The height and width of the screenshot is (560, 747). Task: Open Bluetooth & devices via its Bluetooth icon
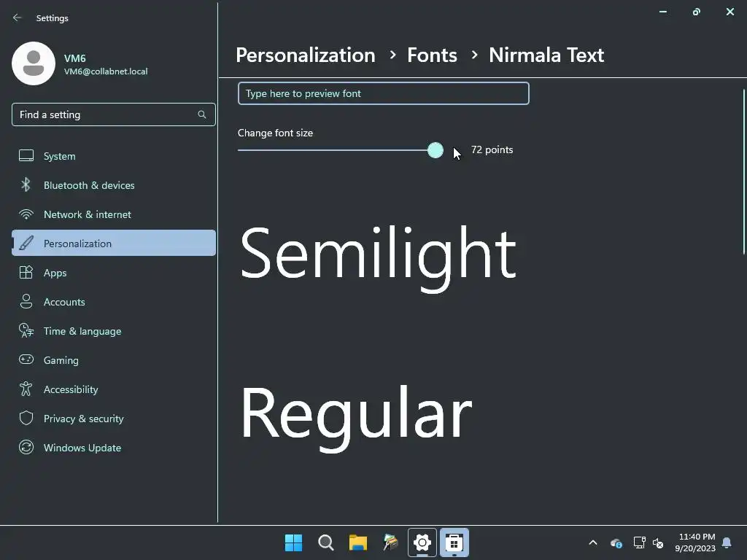(x=26, y=184)
